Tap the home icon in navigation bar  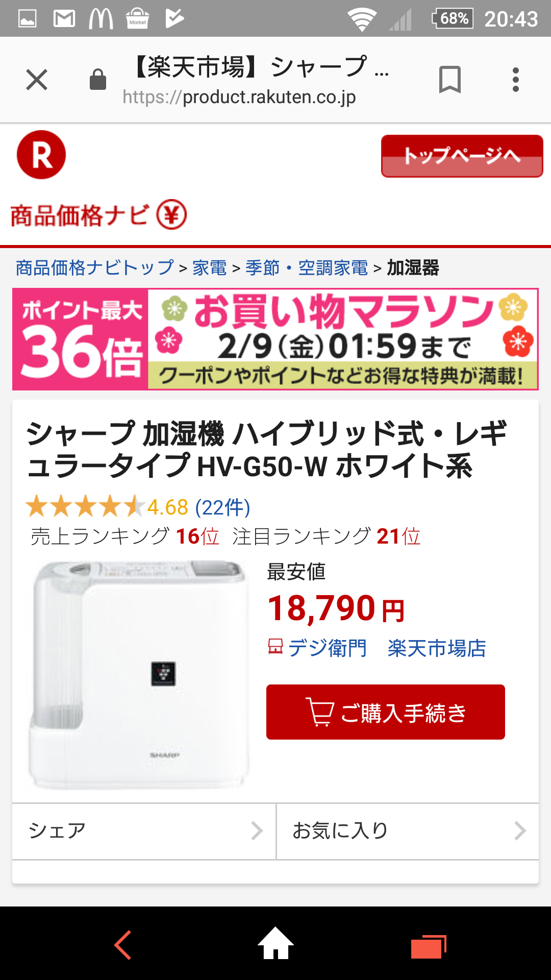point(275,943)
